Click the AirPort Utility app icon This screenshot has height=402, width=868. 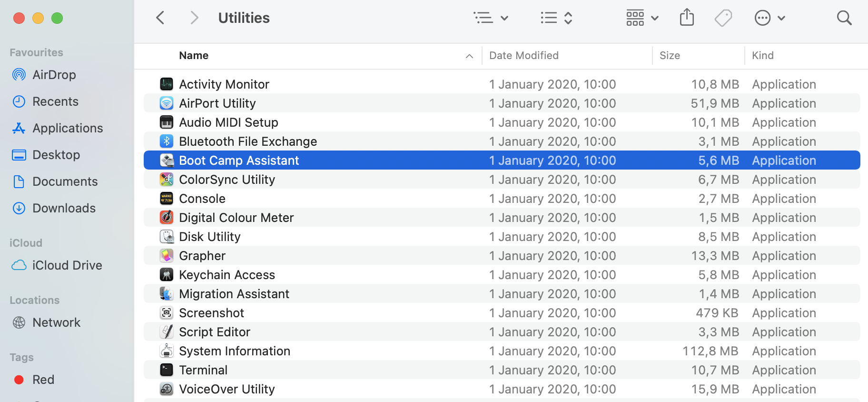[x=167, y=103]
